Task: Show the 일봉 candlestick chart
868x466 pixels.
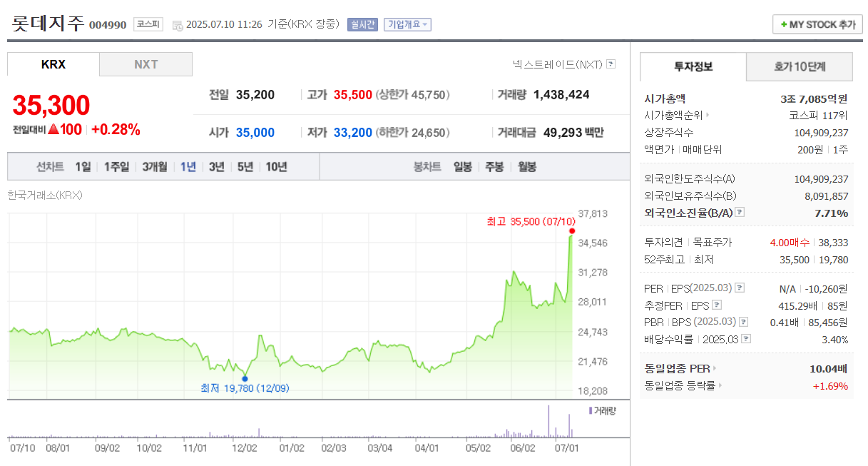Action: (462, 167)
